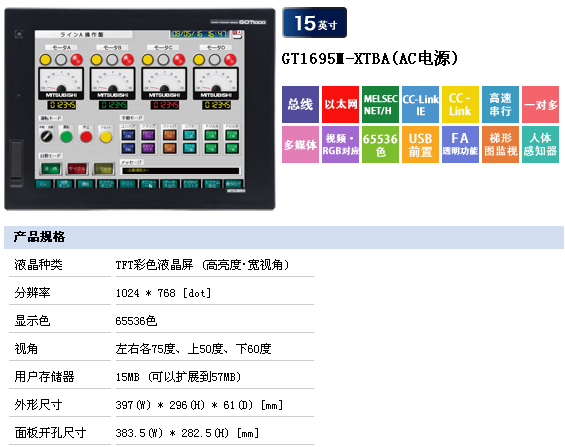Select the 383.5(W) * 282.5(H) cutout value
Screen dimensions: 565x447
[187, 433]
